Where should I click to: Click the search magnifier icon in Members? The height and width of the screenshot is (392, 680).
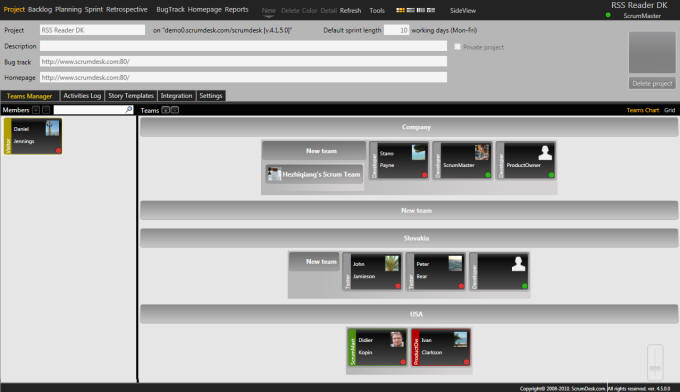coord(129,109)
